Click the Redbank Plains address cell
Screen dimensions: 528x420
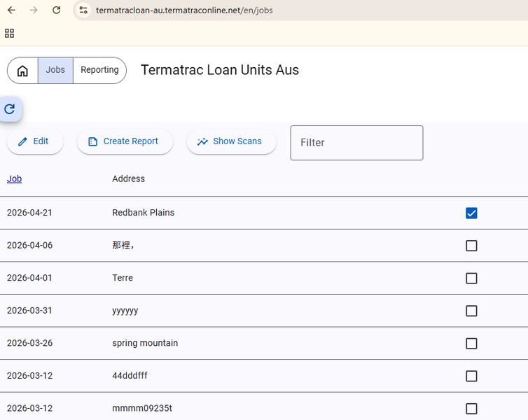coord(143,213)
